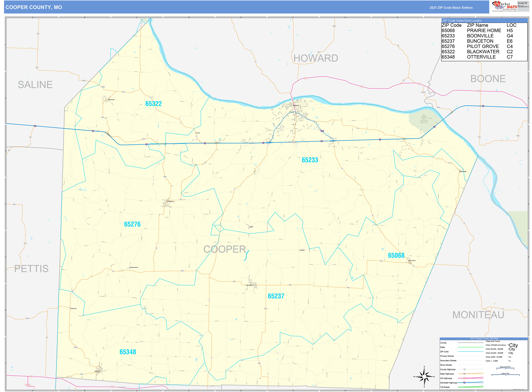Select 65276 in the ZIP index table

point(448,46)
